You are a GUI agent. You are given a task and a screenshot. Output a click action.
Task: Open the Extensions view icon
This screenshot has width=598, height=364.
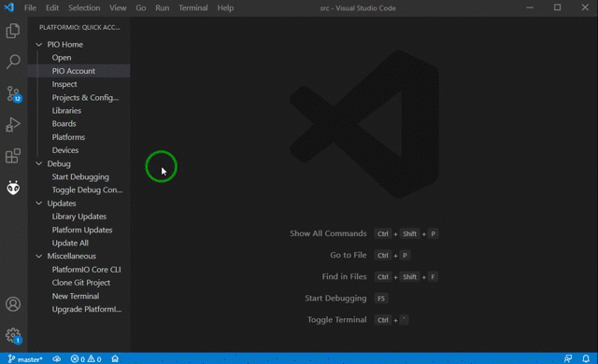[x=13, y=156]
